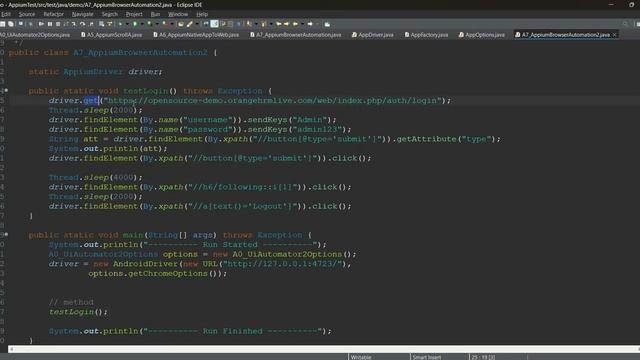Toggle Skip All Breakpoints
The image size is (640, 360).
pos(30,24)
